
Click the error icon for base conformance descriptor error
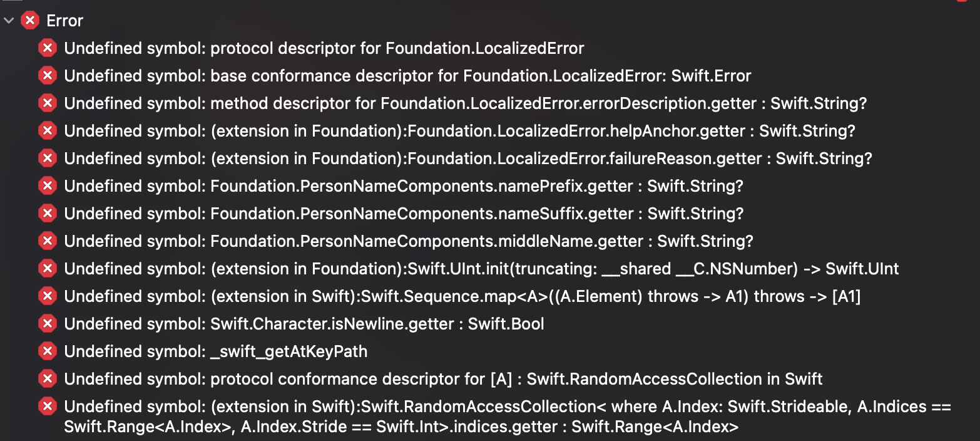(x=48, y=75)
